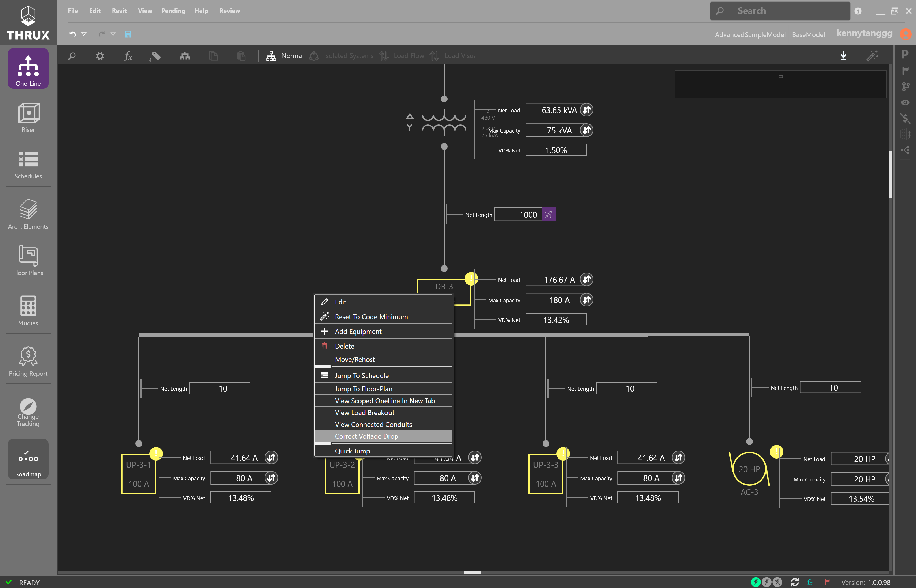Toggle unit swap on transformer 75 kVA Max Capacity
This screenshot has width=916, height=588.
pos(586,130)
